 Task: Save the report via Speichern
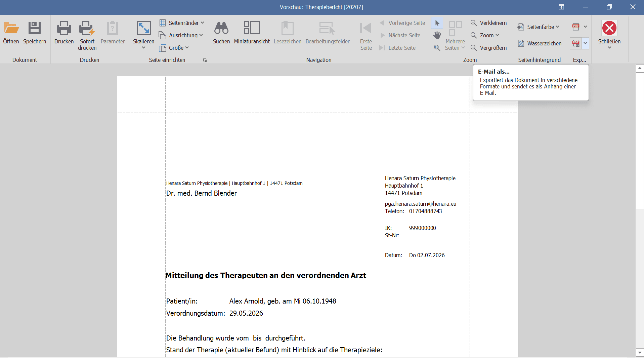coord(35,33)
